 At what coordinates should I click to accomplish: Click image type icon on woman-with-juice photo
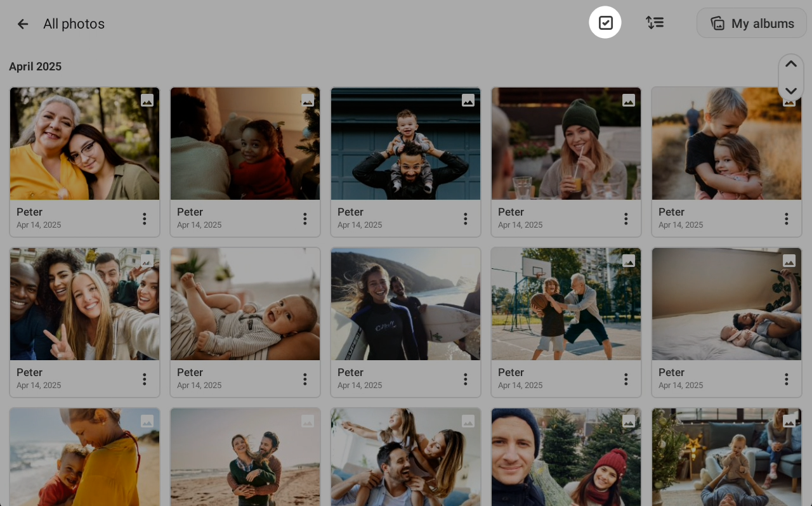click(x=629, y=100)
